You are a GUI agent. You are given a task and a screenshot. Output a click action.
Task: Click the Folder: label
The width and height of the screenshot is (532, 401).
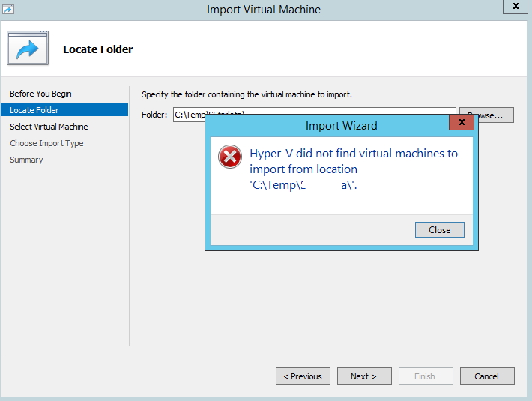pos(154,115)
